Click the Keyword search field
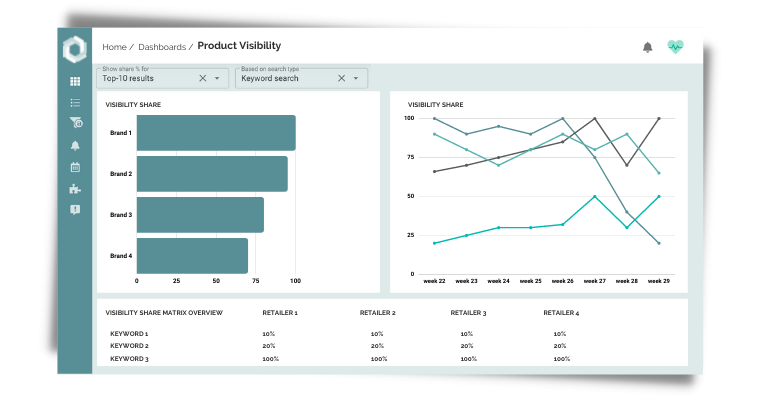 (301, 78)
